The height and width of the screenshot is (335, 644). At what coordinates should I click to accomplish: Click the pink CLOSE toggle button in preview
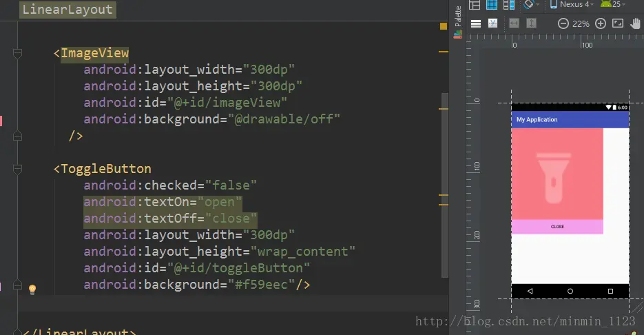coord(557,227)
